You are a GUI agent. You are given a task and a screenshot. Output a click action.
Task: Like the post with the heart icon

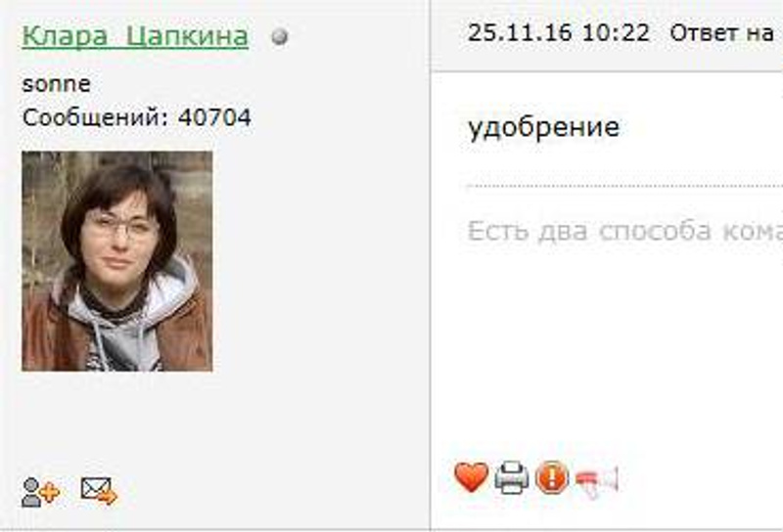point(471,477)
